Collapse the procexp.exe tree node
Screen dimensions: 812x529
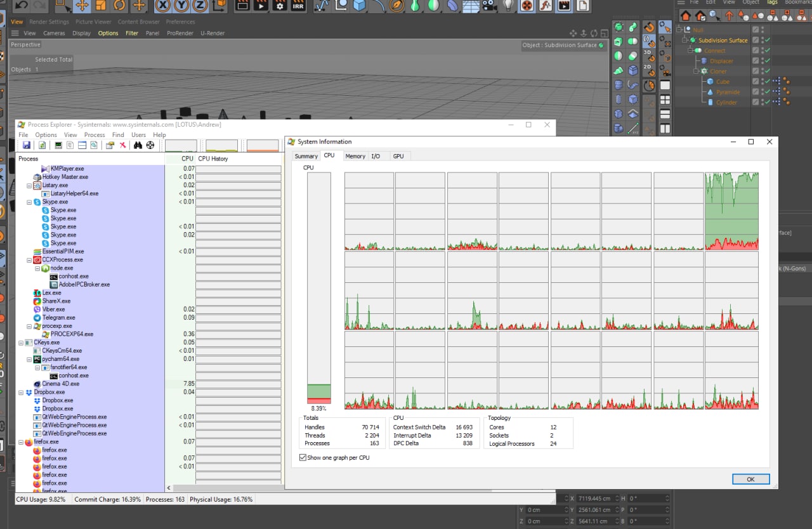[x=29, y=326]
